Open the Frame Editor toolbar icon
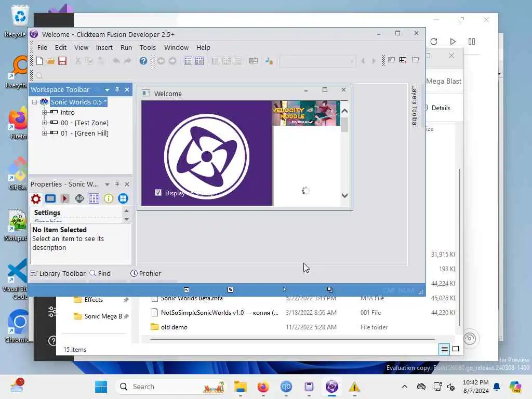 coord(199,61)
